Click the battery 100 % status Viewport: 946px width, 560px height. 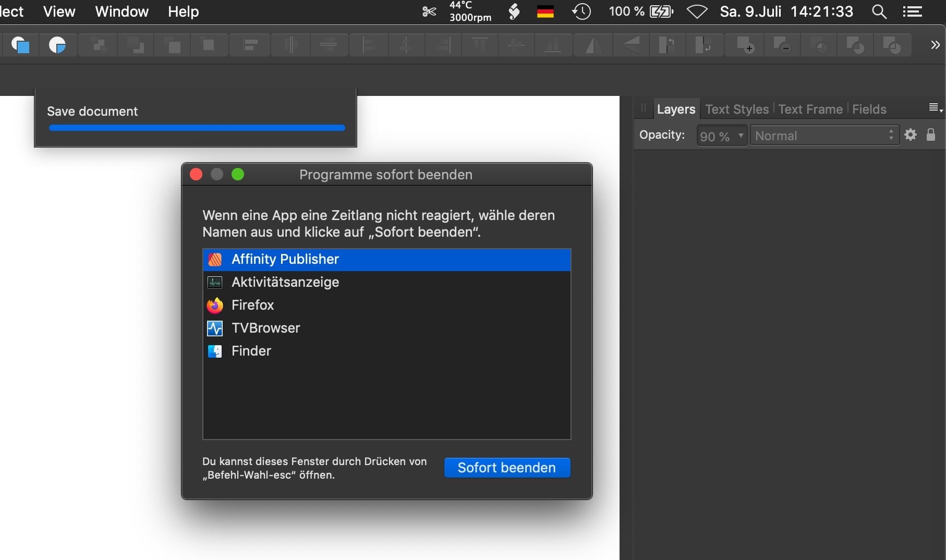click(641, 11)
